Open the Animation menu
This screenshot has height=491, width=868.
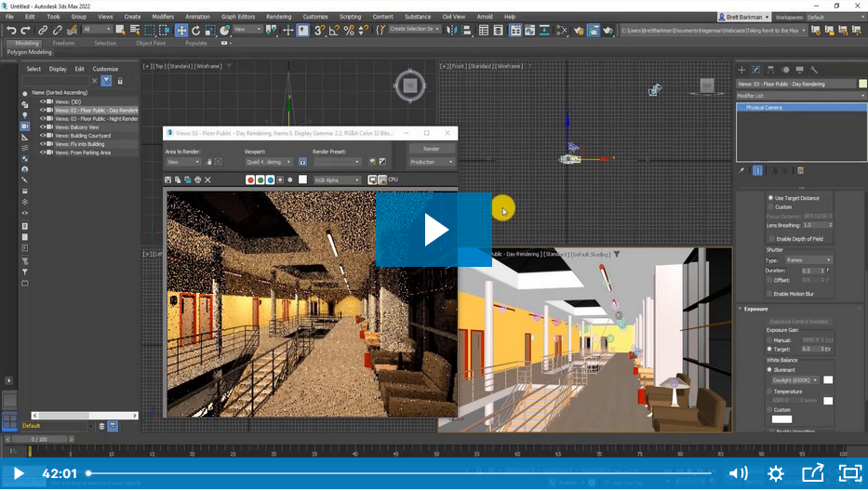[197, 17]
